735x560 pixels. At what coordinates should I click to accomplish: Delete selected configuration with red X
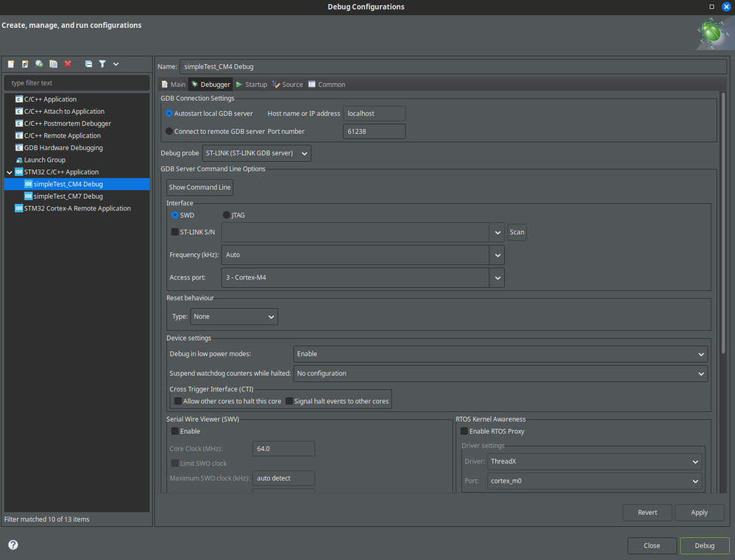pos(68,64)
